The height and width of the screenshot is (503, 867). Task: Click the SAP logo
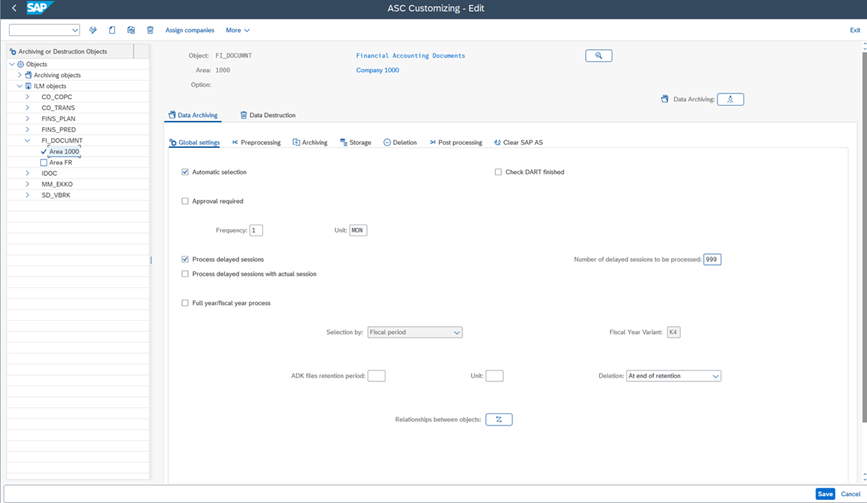pyautogui.click(x=39, y=8)
